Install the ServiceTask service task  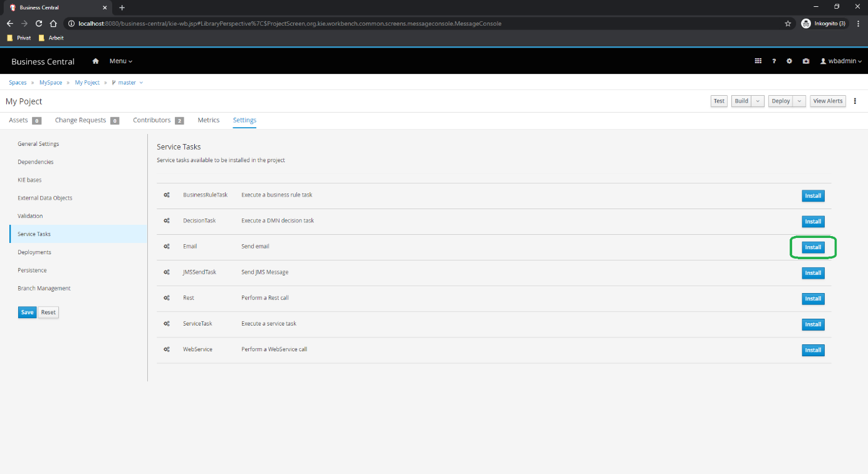[x=813, y=324]
